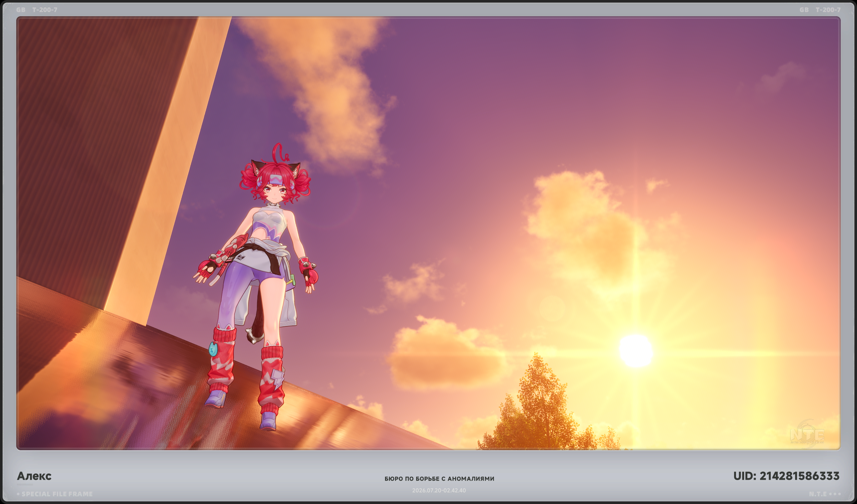Click the "UID: 214281586333" text

(x=786, y=476)
